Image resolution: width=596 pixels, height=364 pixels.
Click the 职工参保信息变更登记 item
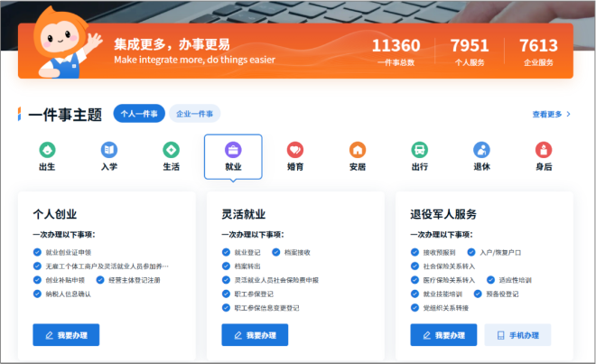coord(261,308)
